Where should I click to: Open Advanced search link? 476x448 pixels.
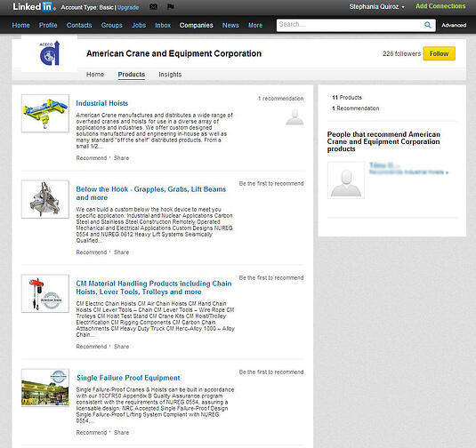pos(454,25)
